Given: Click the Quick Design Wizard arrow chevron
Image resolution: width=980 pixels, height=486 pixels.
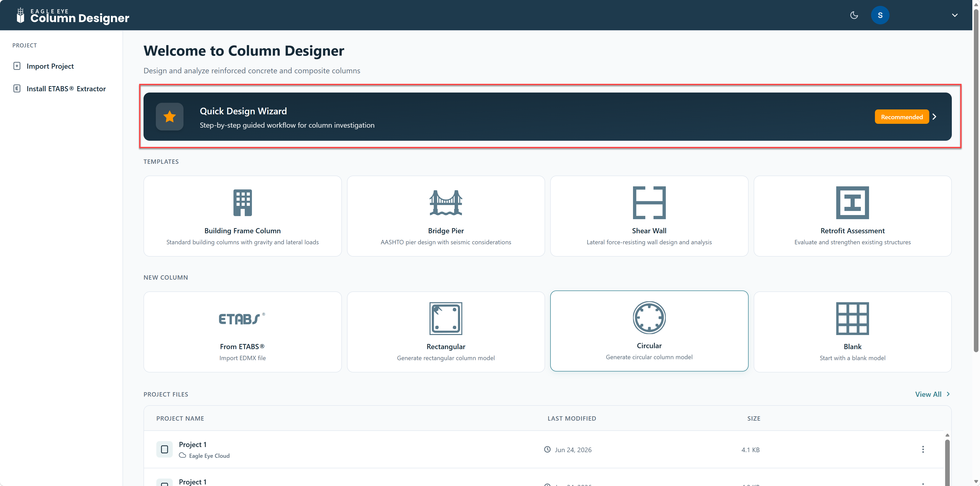Looking at the screenshot, I should coord(934,117).
